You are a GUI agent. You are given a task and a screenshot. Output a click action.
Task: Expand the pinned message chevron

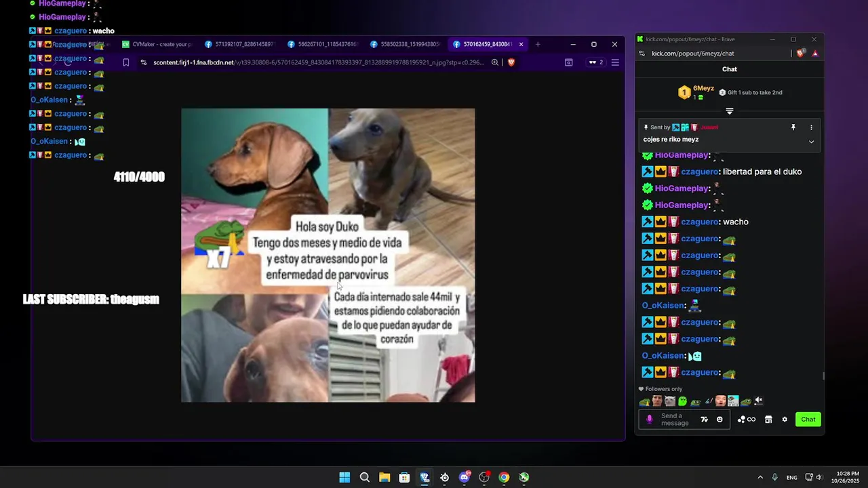pos(811,142)
